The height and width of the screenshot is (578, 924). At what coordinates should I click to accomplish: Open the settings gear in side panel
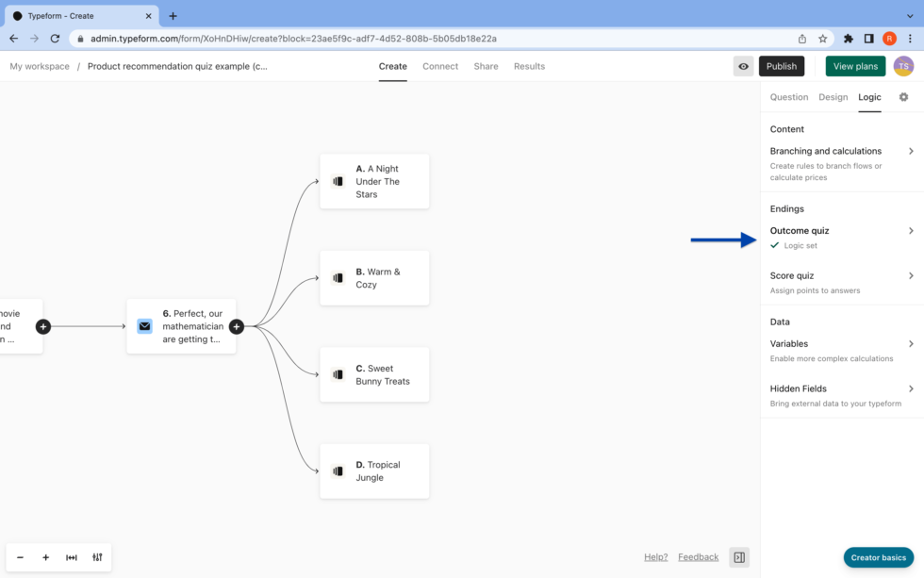point(903,97)
